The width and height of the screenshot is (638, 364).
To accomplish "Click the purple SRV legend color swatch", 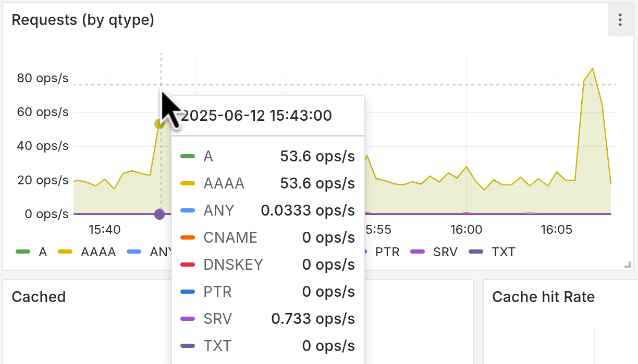I will [x=418, y=252].
